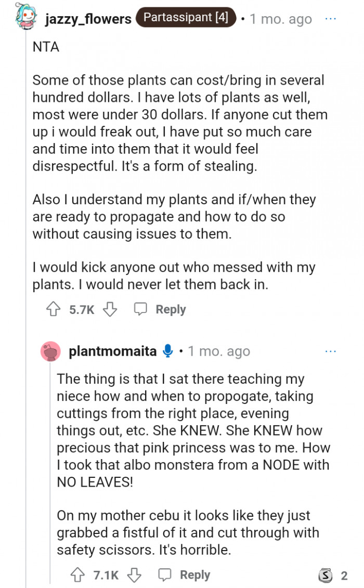
Task: Click the OP microphone icon
Action: pyautogui.click(x=167, y=351)
